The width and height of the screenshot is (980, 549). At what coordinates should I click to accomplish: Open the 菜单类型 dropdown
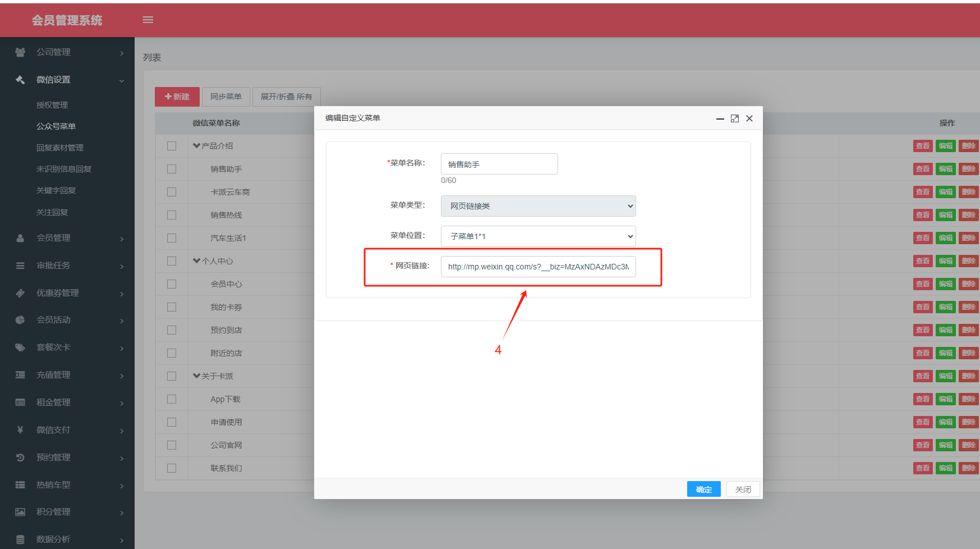point(538,206)
